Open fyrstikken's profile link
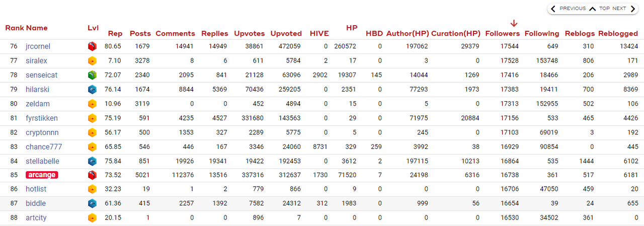 point(42,118)
